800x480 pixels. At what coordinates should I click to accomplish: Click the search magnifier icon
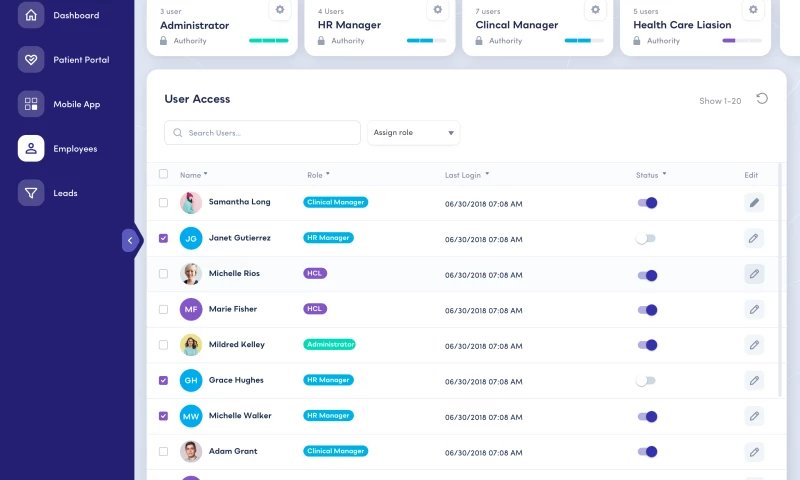tap(178, 133)
